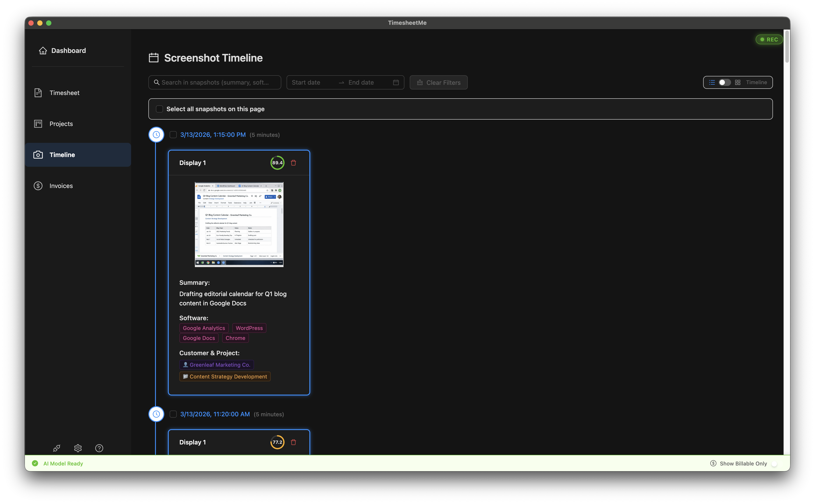This screenshot has width=815, height=504.
Task: Click the 3/13/2026, 11:20:00 AM timestamp link
Action: click(x=215, y=414)
